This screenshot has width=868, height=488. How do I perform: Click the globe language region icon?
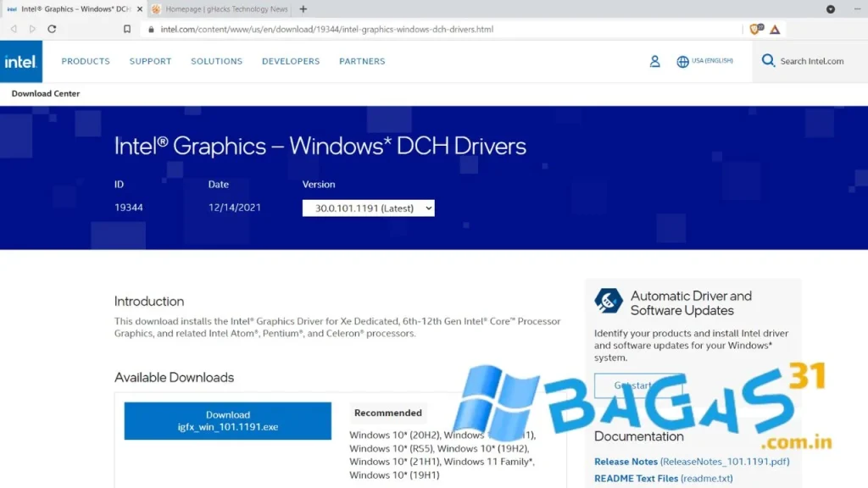tap(682, 61)
